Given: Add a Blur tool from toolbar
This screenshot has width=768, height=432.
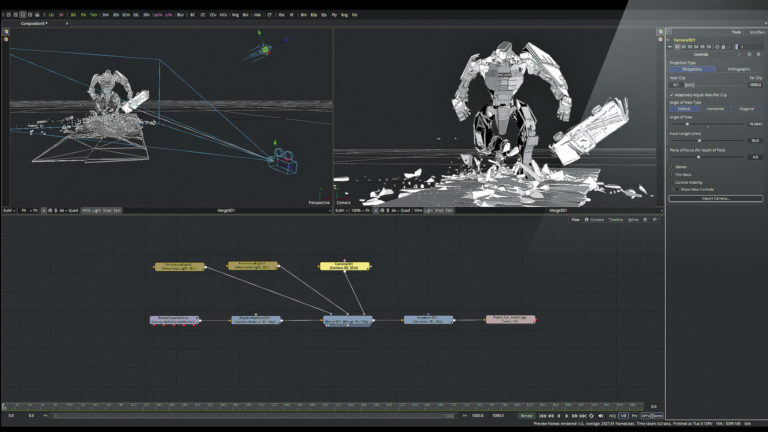Looking at the screenshot, I should point(180,15).
